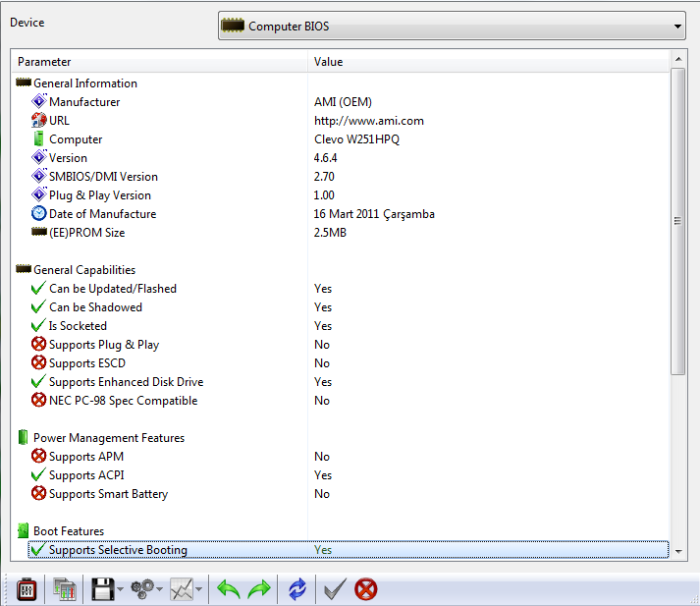This screenshot has height=606, width=700.
Task: Click the gears settings toolbar icon
Action: pos(142,589)
